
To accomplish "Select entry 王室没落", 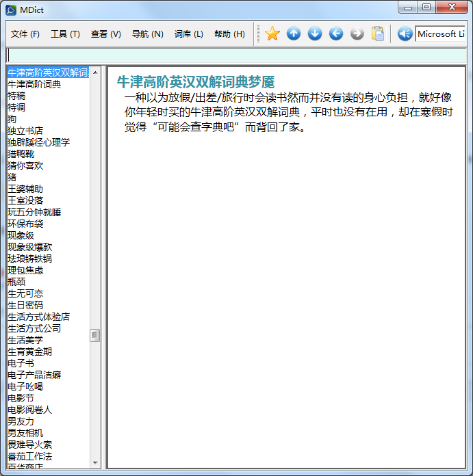I will click(25, 200).
